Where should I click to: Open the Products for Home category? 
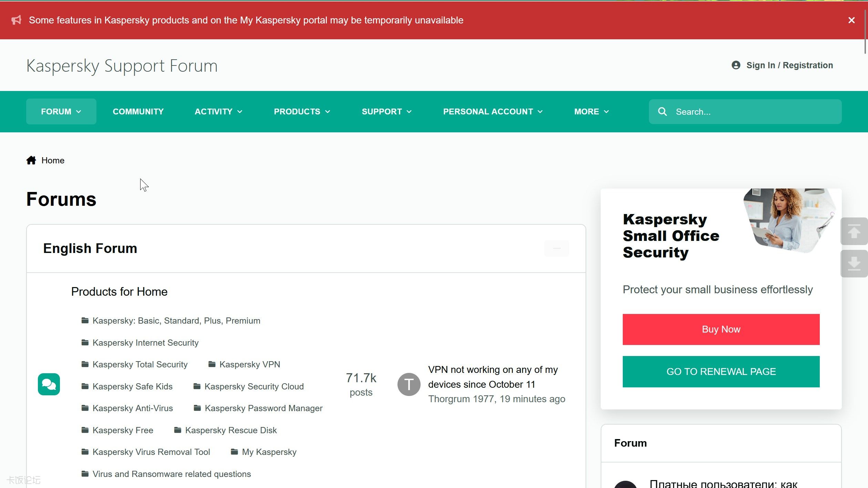(x=119, y=292)
